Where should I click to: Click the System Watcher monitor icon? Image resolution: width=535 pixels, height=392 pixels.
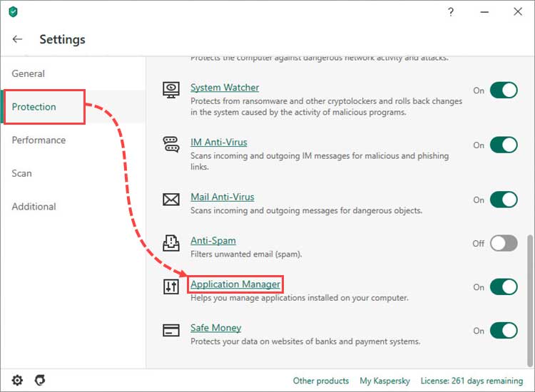pyautogui.click(x=171, y=90)
